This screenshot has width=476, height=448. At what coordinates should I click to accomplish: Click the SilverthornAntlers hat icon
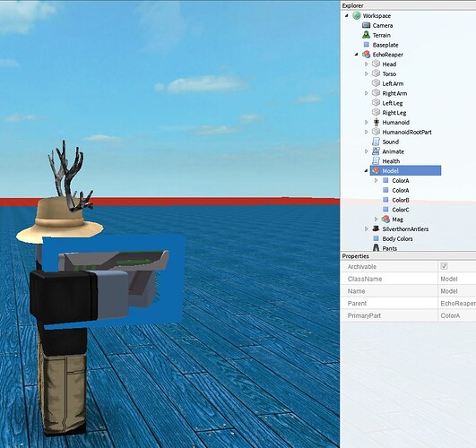pos(376,228)
